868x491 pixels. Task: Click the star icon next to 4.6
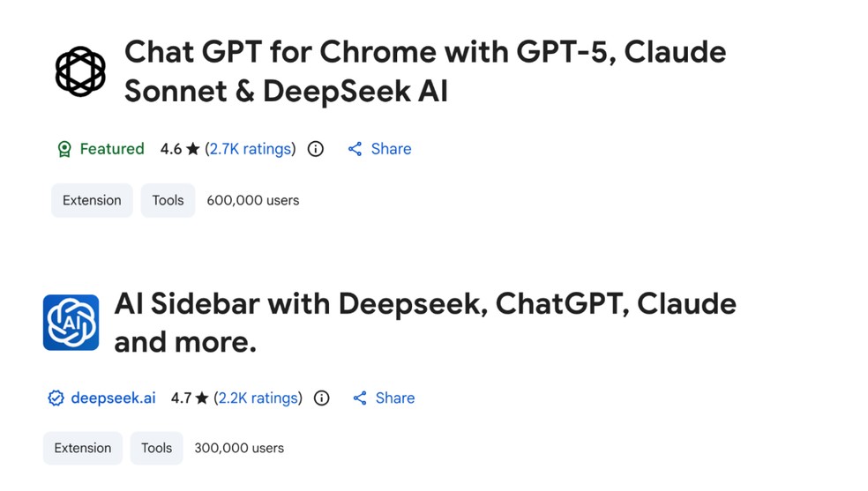click(192, 149)
